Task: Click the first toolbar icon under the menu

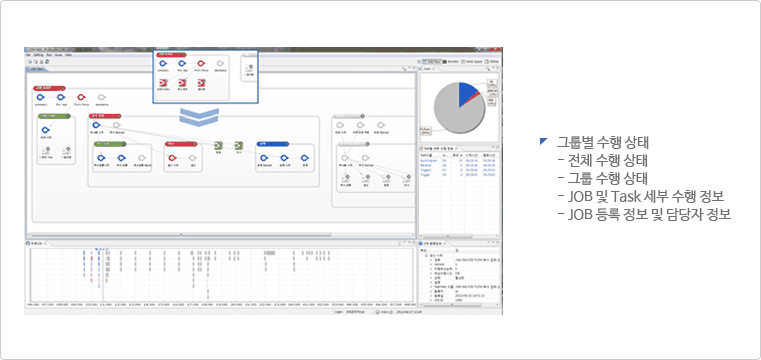Action: [x=29, y=62]
